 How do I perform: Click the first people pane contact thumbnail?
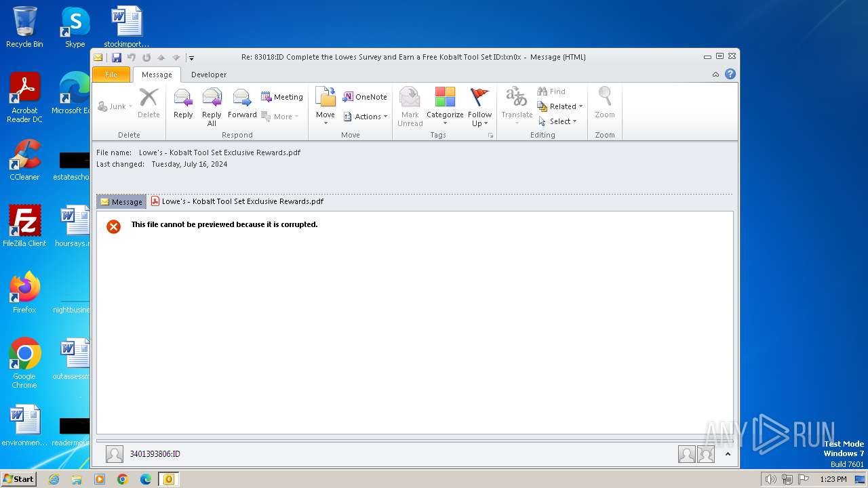pyautogui.click(x=687, y=454)
